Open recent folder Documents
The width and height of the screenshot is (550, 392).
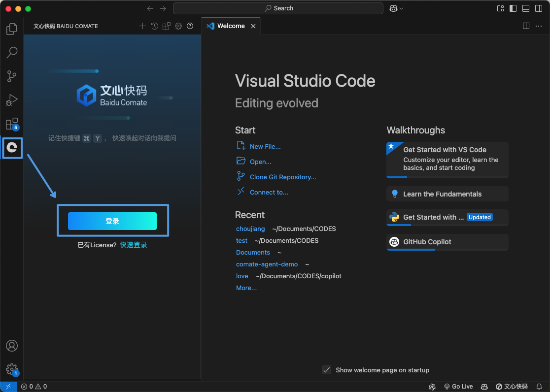(253, 253)
